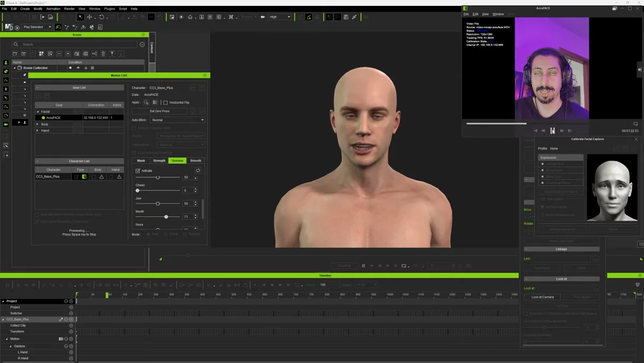Open the High quality dropdown

click(280, 17)
